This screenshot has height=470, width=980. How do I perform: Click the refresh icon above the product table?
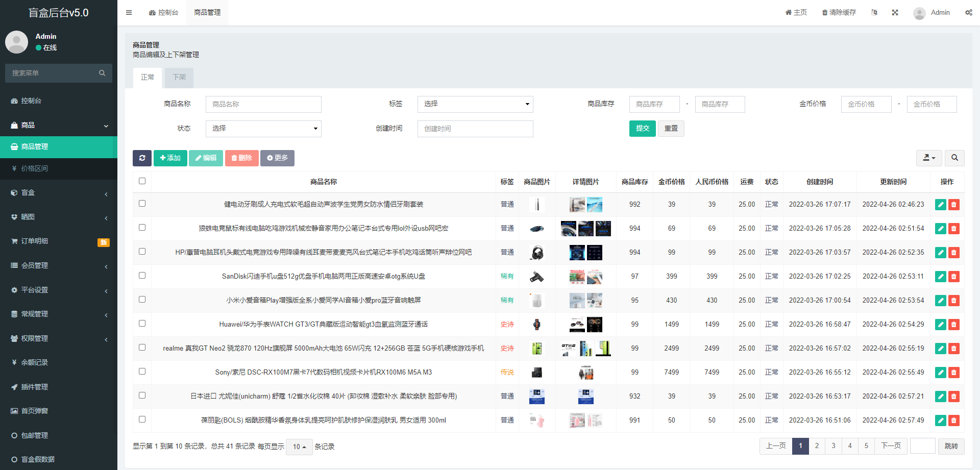point(142,158)
